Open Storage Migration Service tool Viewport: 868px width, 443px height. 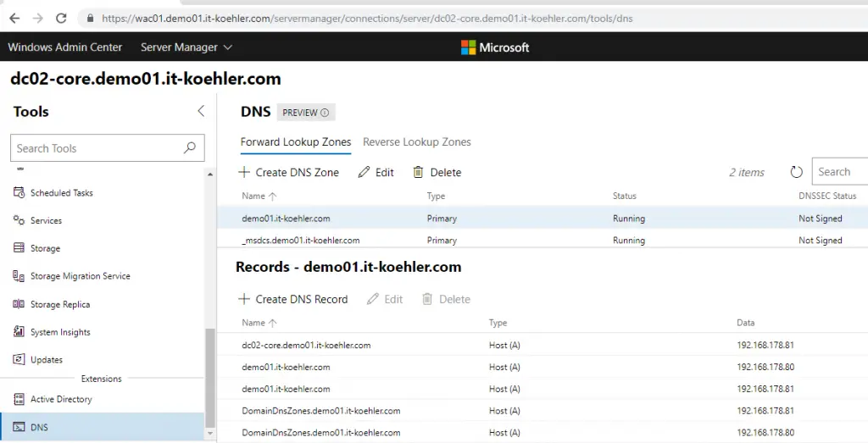[x=80, y=277]
